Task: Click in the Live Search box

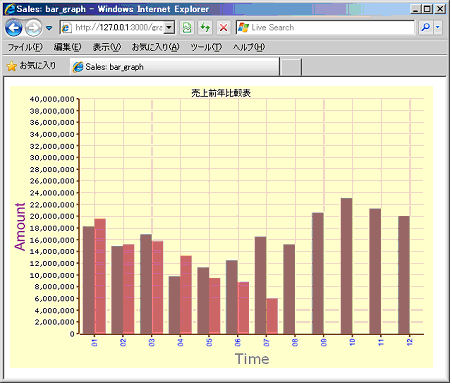Action: [325, 27]
